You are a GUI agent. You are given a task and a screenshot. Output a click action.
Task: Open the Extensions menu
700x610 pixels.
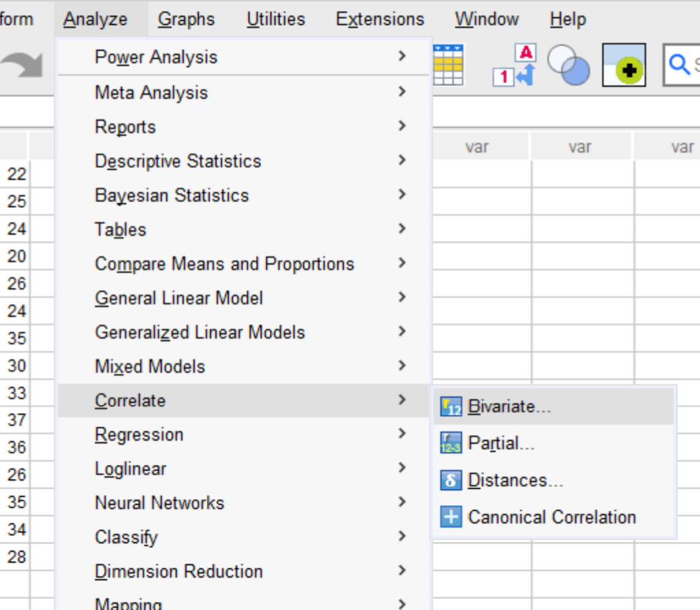[x=380, y=20]
